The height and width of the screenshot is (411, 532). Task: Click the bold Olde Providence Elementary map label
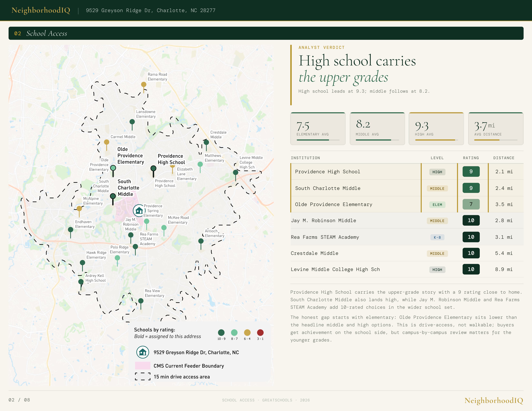point(131,156)
